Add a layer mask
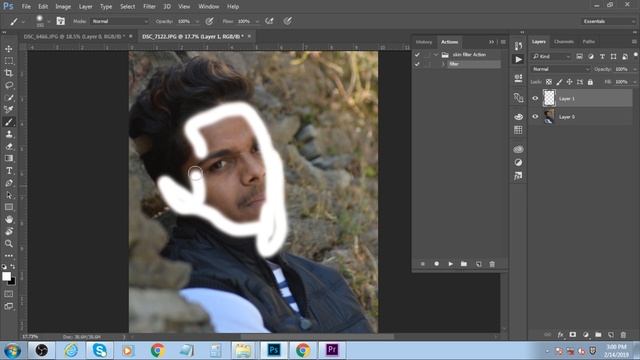This screenshot has height=360, width=640. [x=573, y=335]
